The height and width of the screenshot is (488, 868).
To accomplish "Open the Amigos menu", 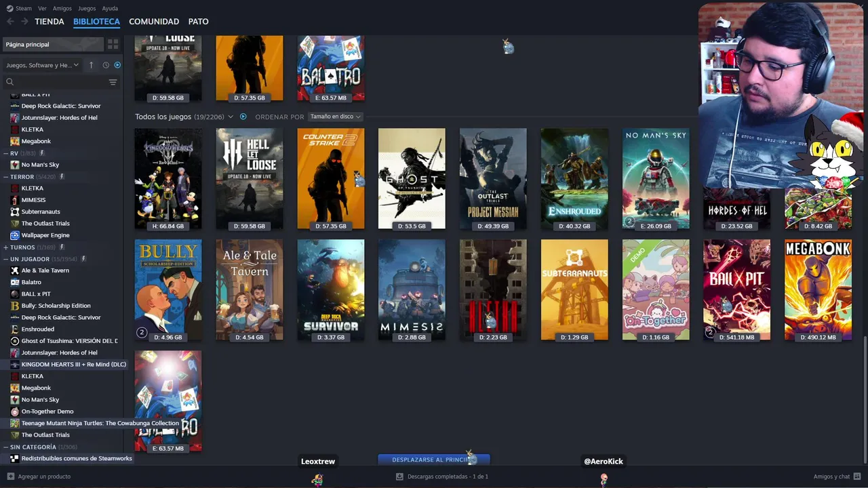I will tap(62, 8).
